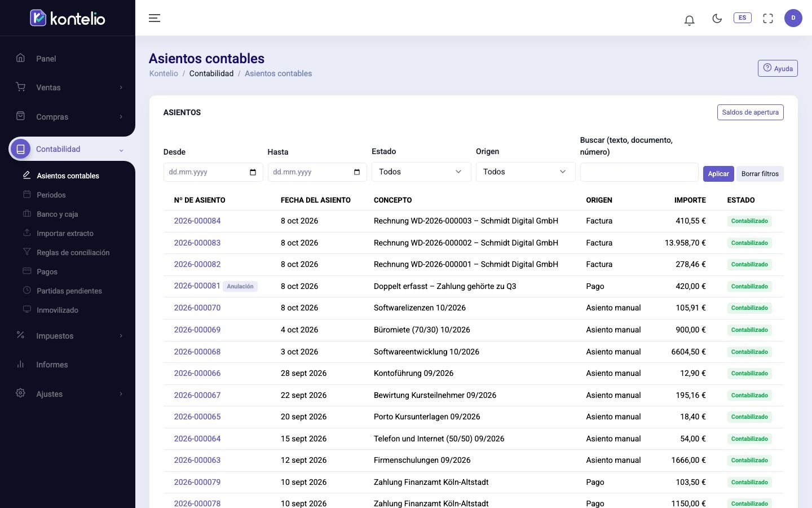Click the Aplicar filter button
812x508 pixels.
(718, 173)
